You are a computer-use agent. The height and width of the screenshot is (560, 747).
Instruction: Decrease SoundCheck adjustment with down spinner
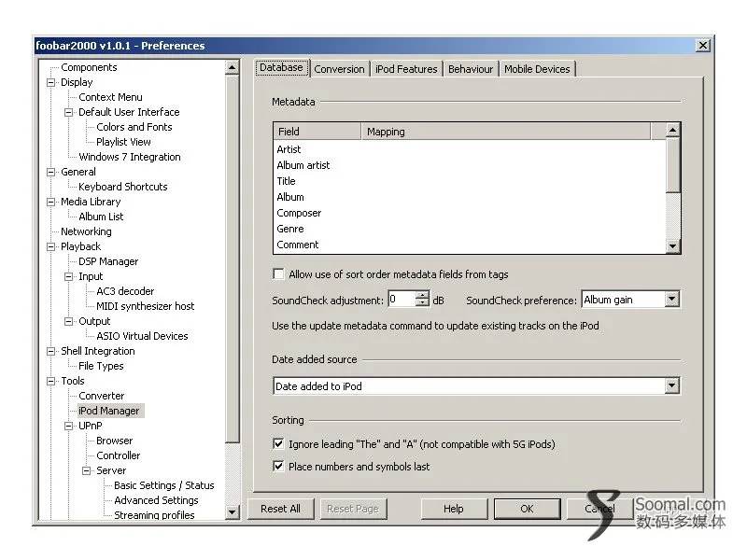[422, 302]
